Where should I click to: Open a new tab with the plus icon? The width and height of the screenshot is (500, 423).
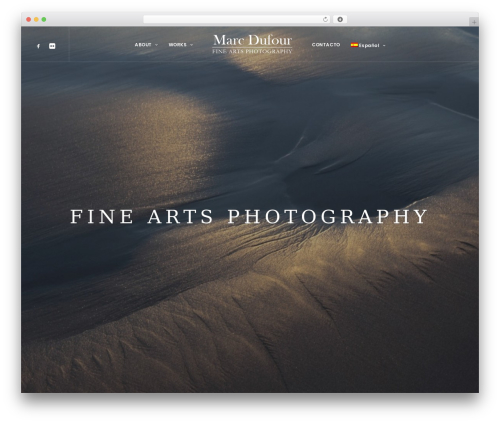[474, 22]
